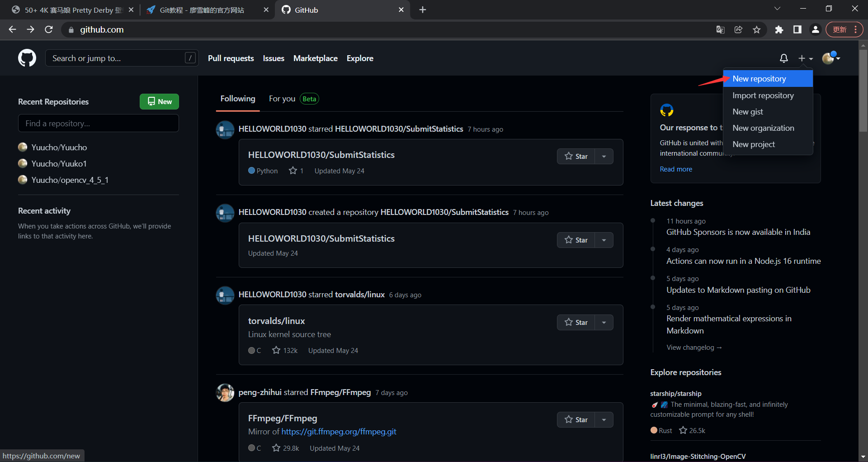Open the user avatar menu
The height and width of the screenshot is (462, 868).
coord(831,58)
